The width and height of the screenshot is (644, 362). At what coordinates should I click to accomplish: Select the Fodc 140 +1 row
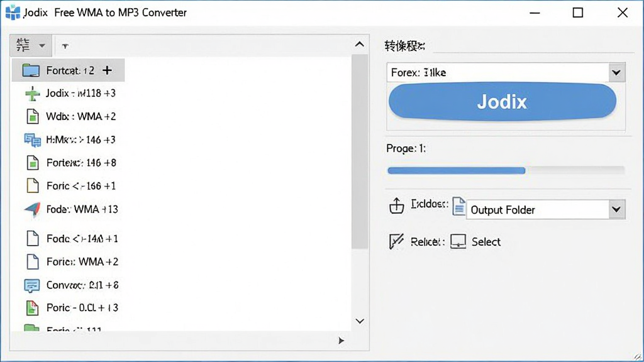(x=70, y=238)
